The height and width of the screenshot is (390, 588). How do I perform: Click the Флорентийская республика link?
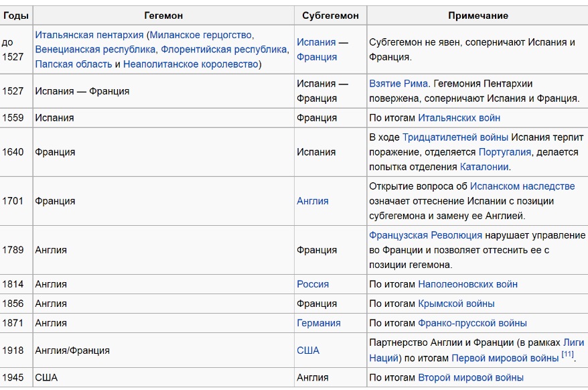coord(224,50)
